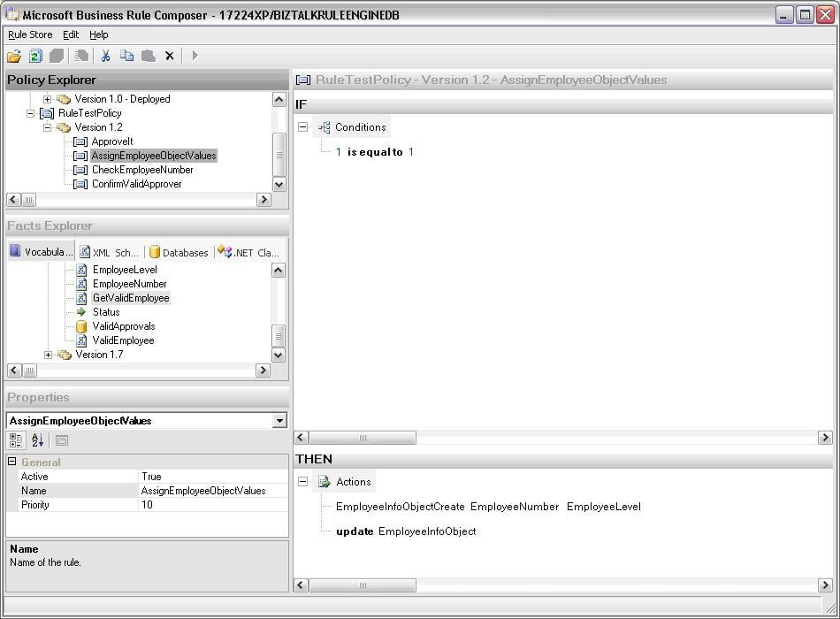Click the Name property value field
The height and width of the screenshot is (619, 840).
(x=213, y=491)
